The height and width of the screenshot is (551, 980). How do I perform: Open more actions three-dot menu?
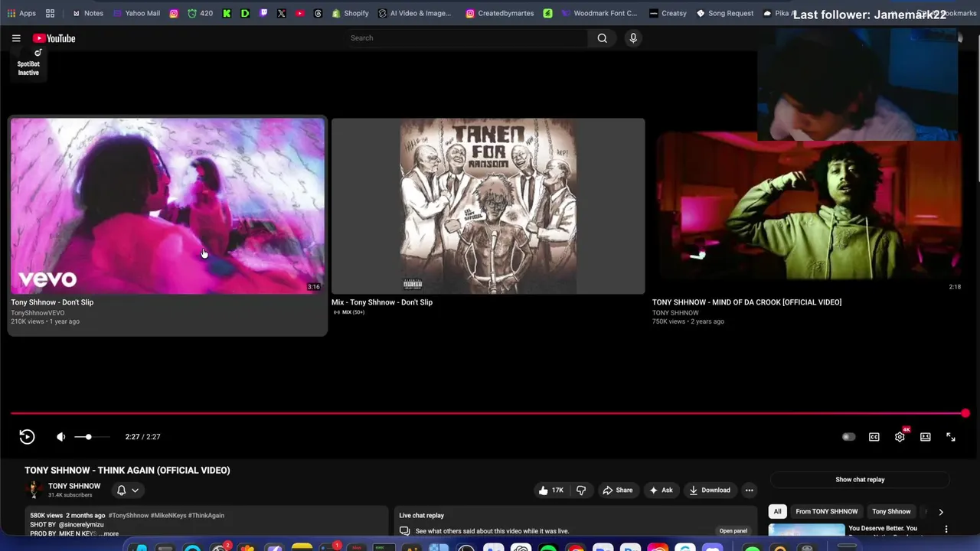(750, 491)
